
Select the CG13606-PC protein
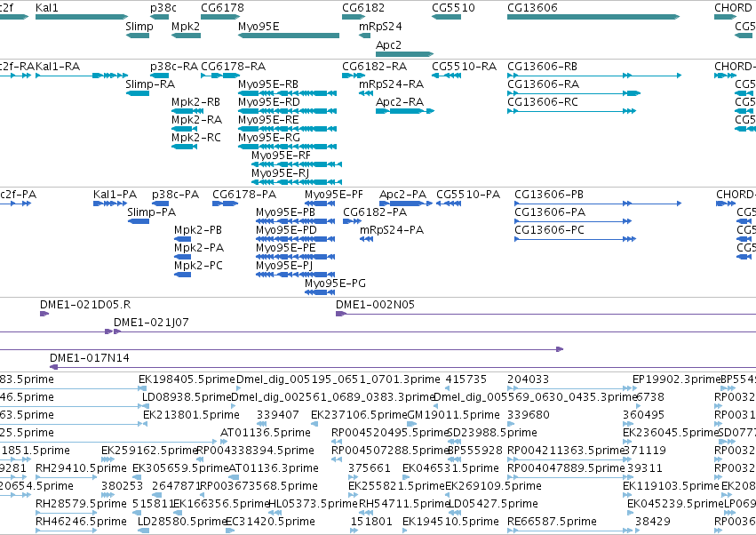(x=575, y=239)
